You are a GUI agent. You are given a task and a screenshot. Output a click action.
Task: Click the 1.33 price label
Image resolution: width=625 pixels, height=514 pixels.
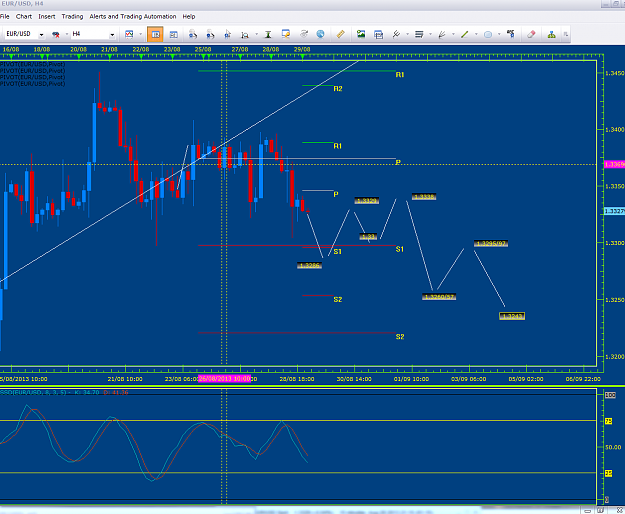click(368, 237)
